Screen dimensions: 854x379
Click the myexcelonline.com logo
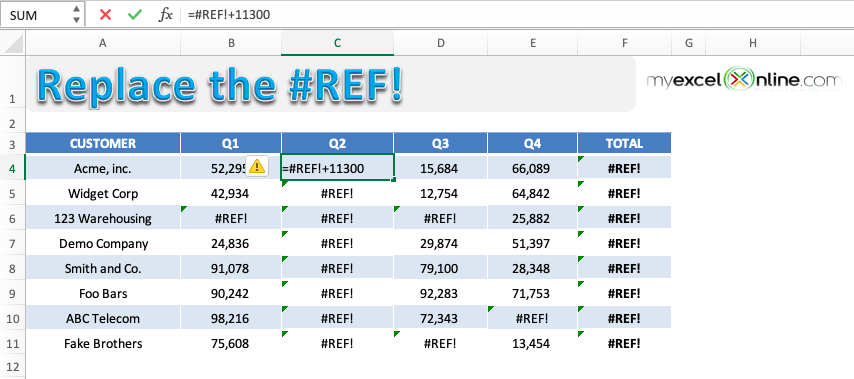[744, 81]
